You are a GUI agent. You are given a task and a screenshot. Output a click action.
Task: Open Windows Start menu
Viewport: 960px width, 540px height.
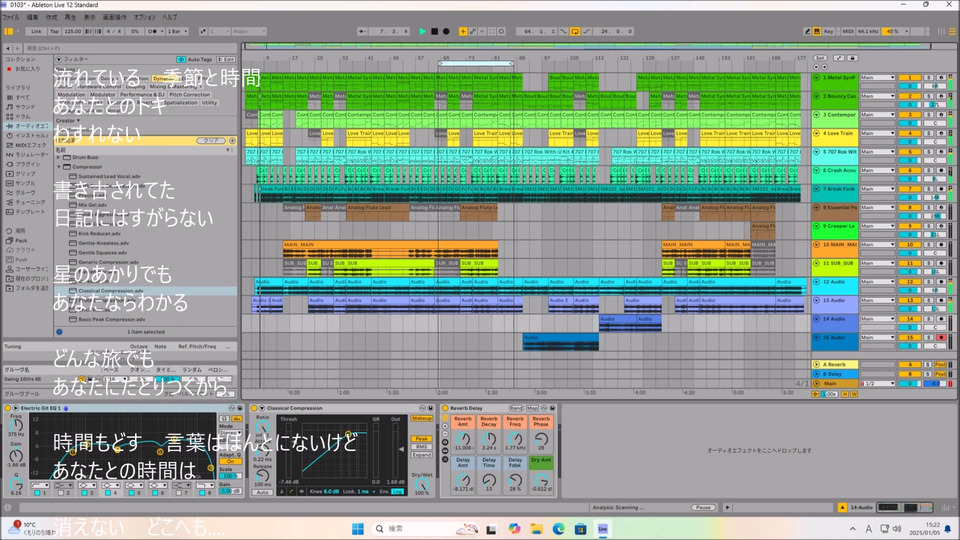point(358,528)
